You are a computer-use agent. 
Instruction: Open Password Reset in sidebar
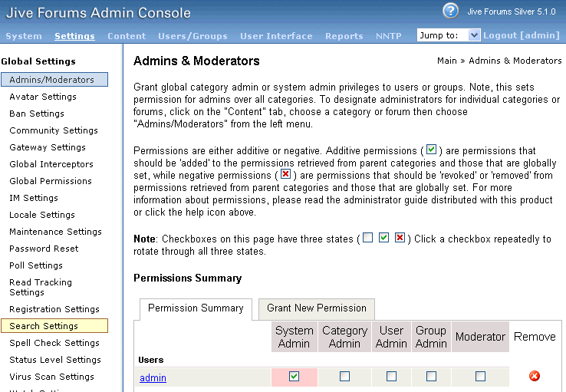coord(44,249)
